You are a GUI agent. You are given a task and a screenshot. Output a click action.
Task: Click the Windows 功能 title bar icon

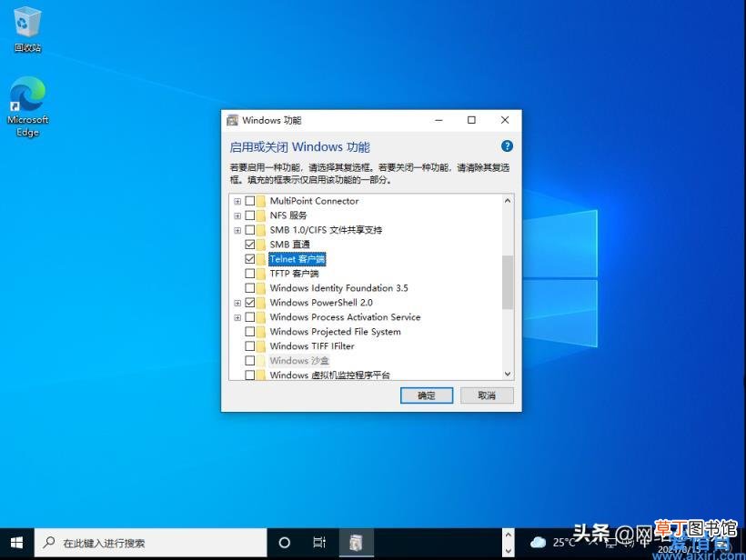[x=232, y=120]
